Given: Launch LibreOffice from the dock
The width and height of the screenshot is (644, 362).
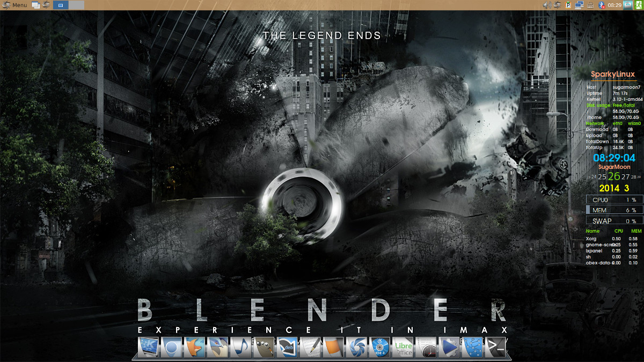Looking at the screenshot, I should 402,348.
